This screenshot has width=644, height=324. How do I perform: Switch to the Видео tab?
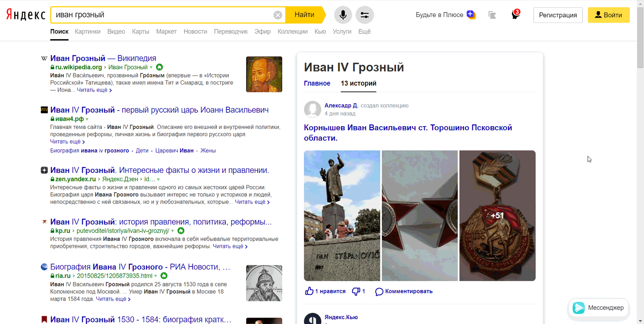tap(116, 31)
